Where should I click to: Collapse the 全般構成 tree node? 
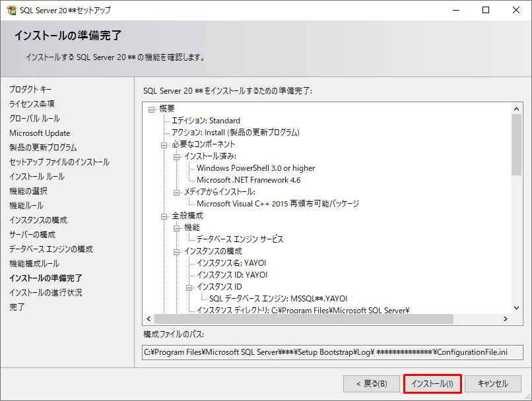(164, 216)
